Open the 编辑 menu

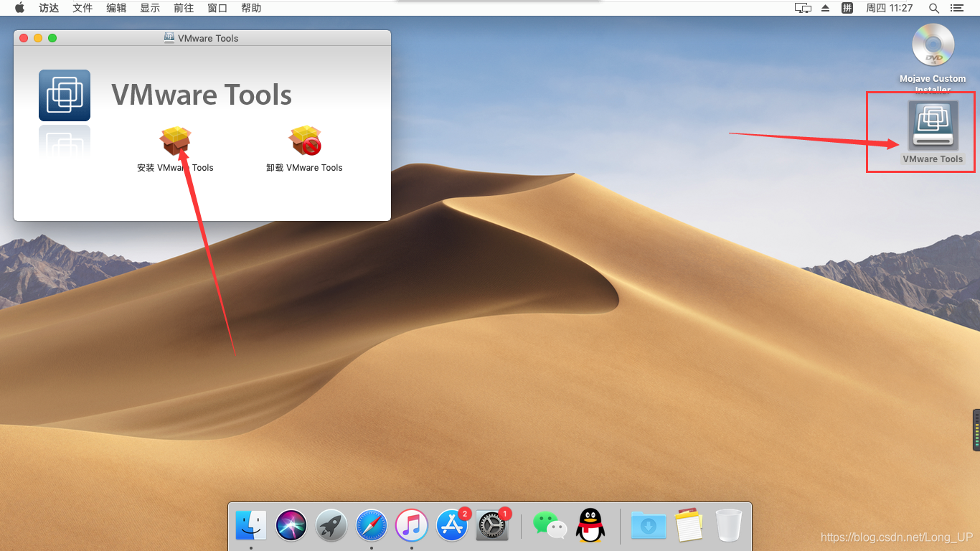click(x=116, y=8)
